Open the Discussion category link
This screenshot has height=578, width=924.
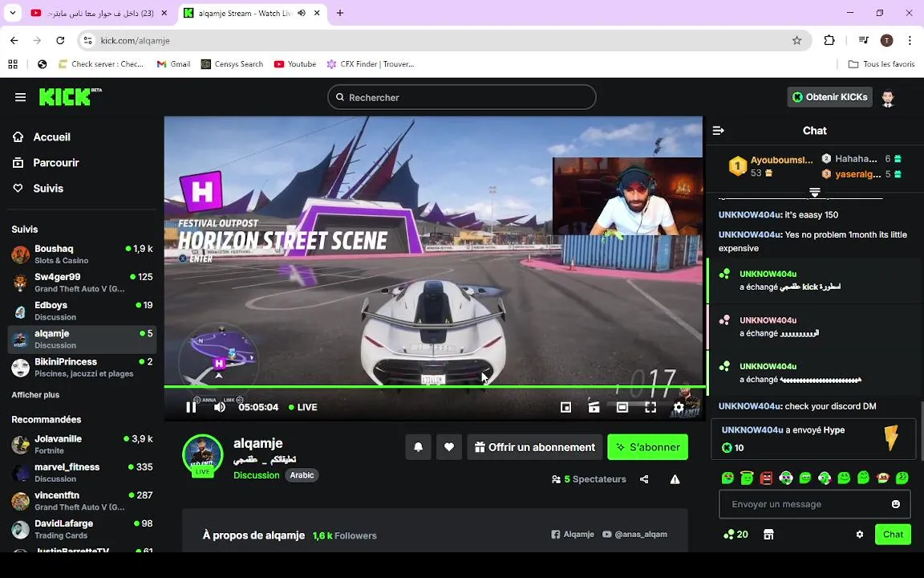(257, 475)
